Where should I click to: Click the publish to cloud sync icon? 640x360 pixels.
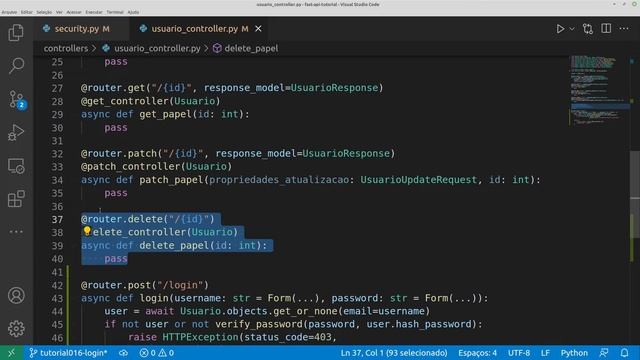pyautogui.click(x=123, y=353)
